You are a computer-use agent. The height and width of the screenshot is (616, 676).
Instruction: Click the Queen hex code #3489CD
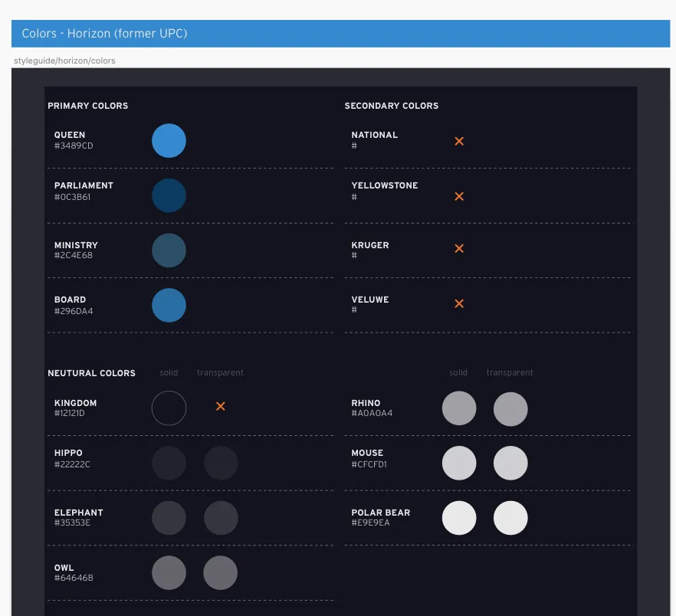[74, 146]
